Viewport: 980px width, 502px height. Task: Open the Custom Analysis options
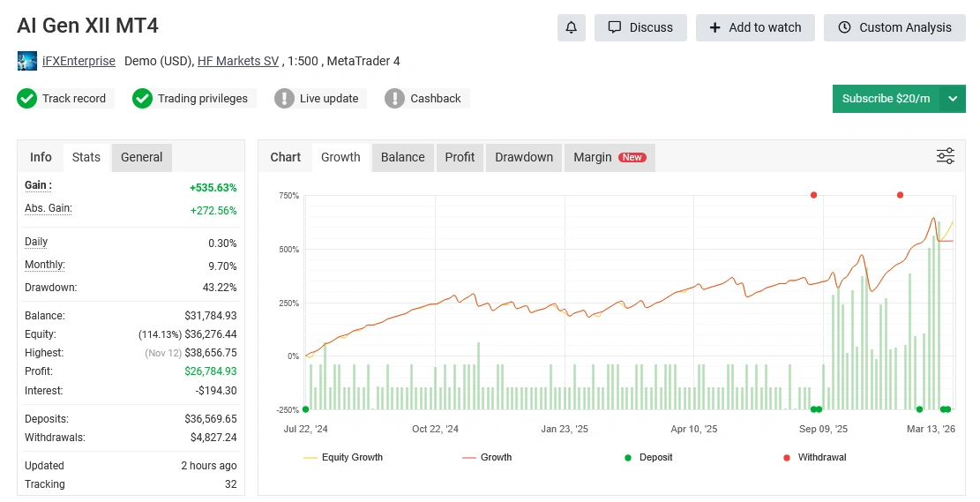tap(894, 27)
